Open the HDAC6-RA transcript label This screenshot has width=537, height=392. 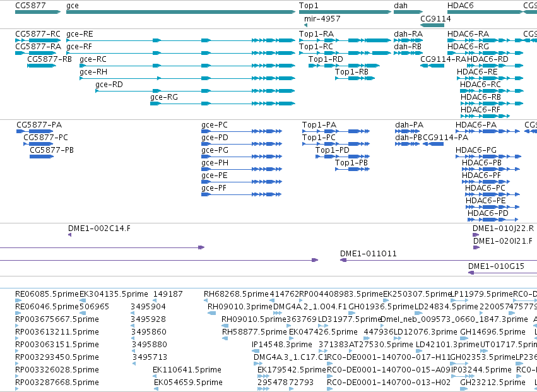[468, 34]
